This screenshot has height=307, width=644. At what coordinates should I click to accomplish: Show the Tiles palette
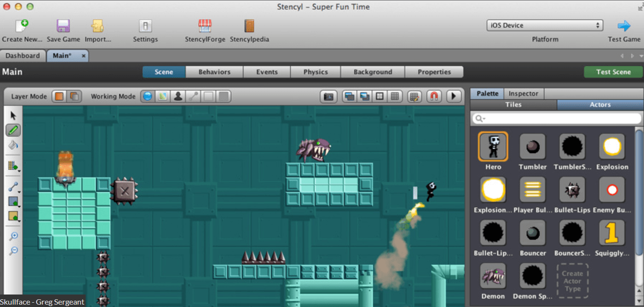point(513,104)
